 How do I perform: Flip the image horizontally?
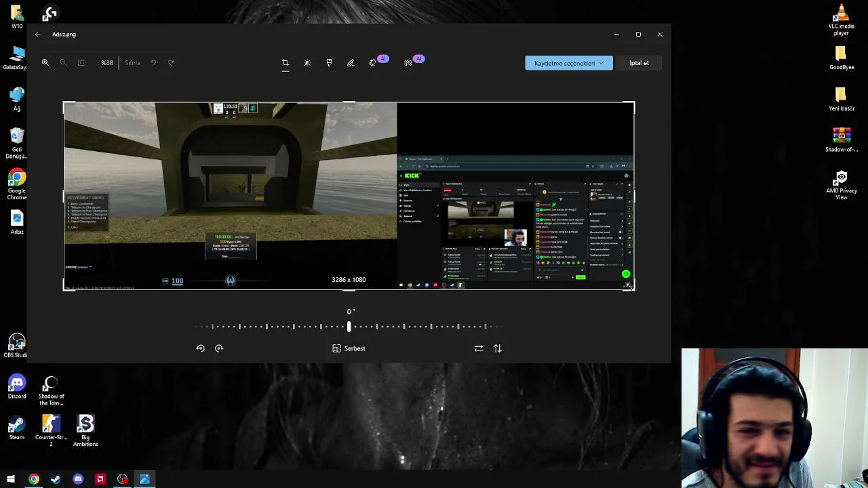[x=479, y=348]
